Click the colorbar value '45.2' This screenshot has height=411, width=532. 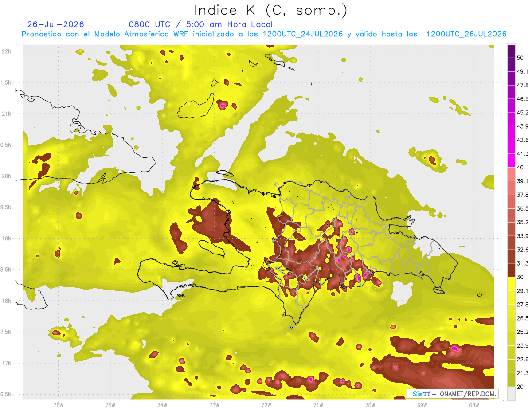coord(523,113)
